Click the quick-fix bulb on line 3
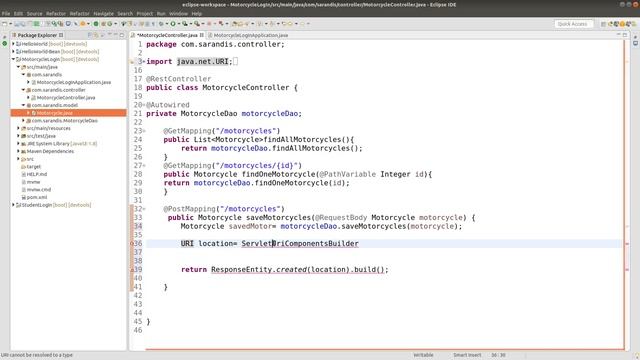Viewport: 640px width, 360px height. coord(132,62)
